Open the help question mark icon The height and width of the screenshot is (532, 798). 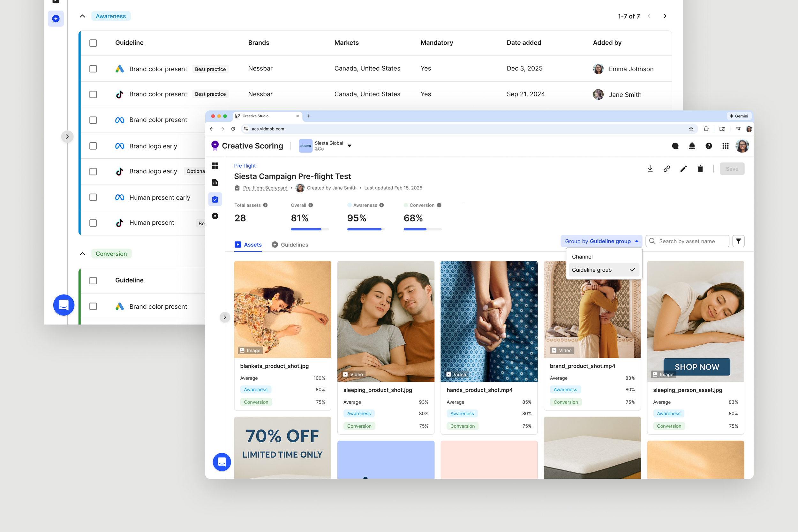[708, 146]
